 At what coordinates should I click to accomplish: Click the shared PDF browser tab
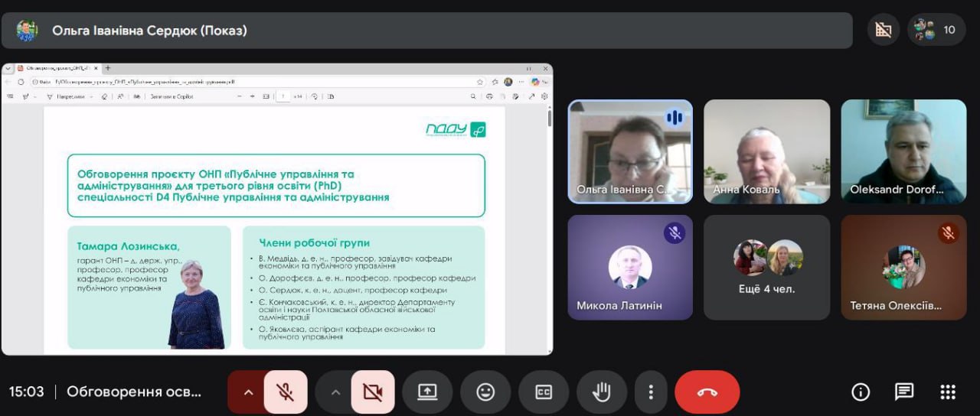click(57, 68)
